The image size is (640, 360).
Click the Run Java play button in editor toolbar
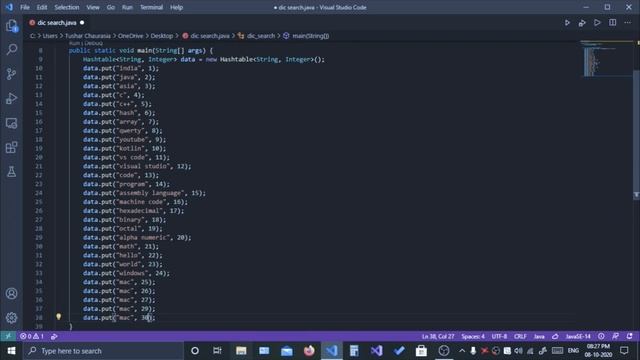point(567,23)
